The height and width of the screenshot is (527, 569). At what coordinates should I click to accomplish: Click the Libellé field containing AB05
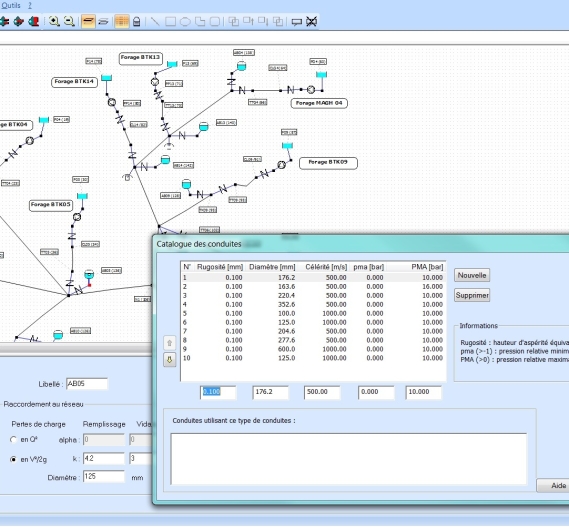coord(87,384)
